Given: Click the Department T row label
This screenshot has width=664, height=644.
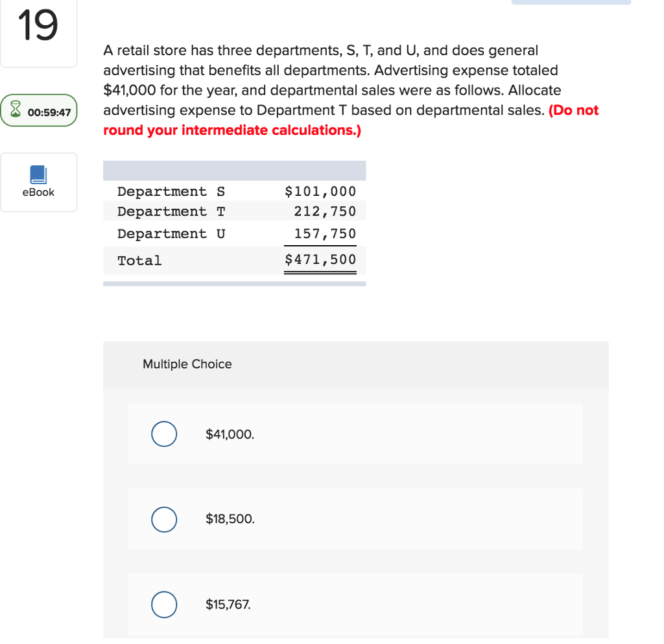Looking at the screenshot, I should click(171, 211).
